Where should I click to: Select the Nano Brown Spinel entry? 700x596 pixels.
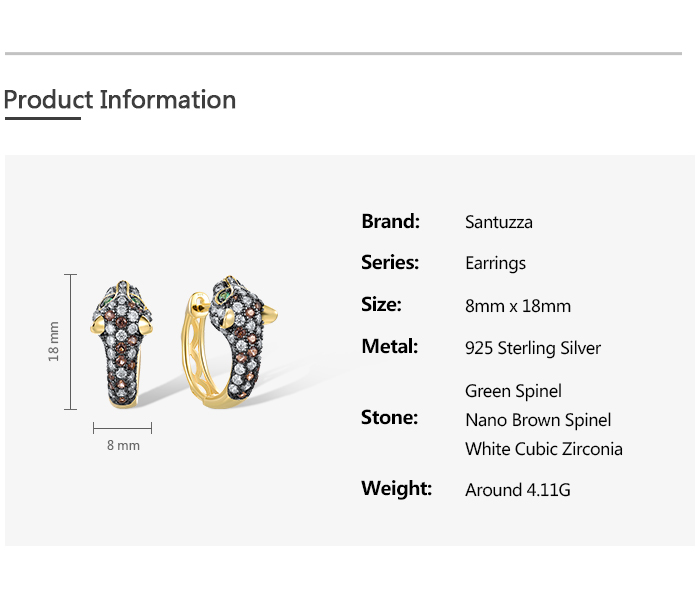tap(538, 420)
